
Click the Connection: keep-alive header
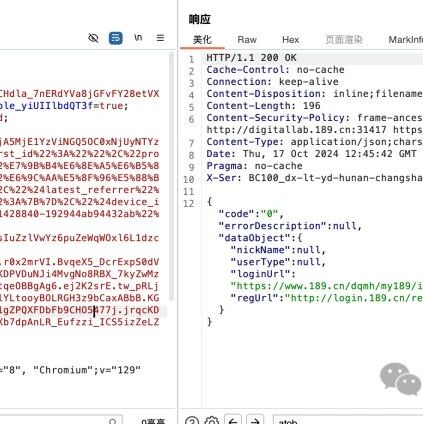pos(272,82)
